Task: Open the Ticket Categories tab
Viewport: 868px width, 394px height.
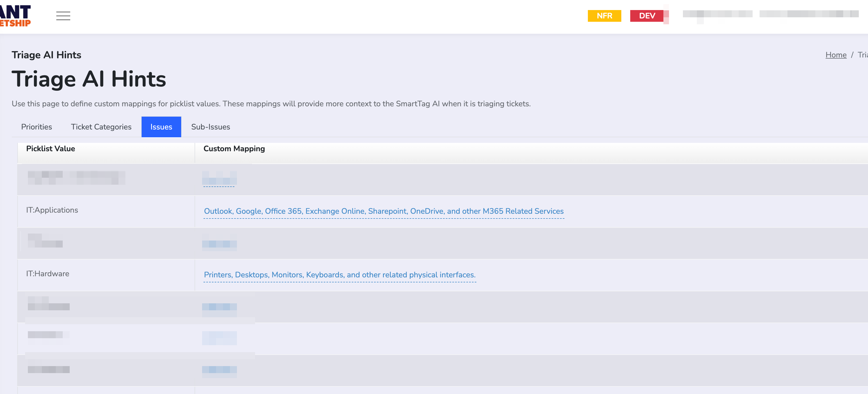Action: click(101, 127)
